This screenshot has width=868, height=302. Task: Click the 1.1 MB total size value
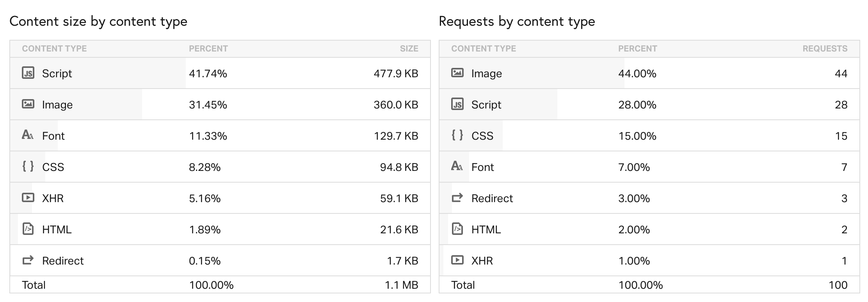pyautogui.click(x=401, y=285)
